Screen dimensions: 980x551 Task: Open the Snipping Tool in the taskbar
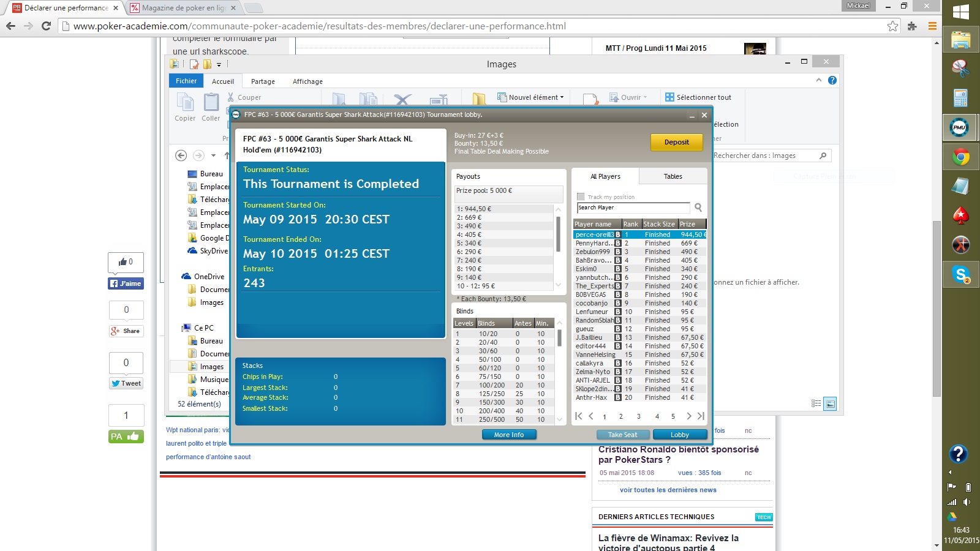[960, 68]
